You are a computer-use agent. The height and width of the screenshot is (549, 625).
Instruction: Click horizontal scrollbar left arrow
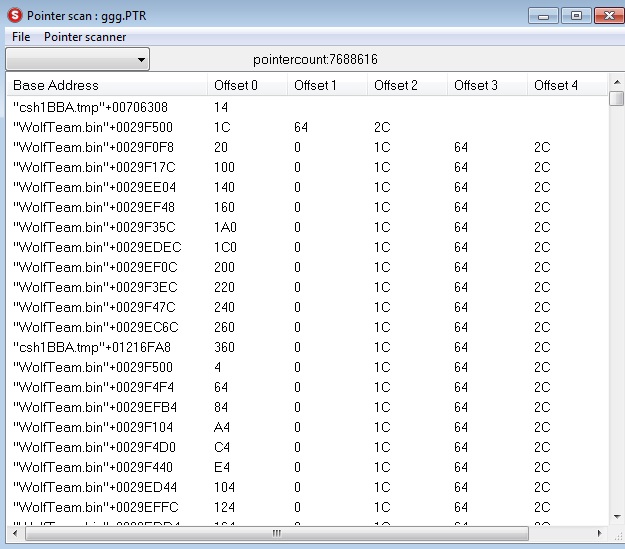[16, 533]
